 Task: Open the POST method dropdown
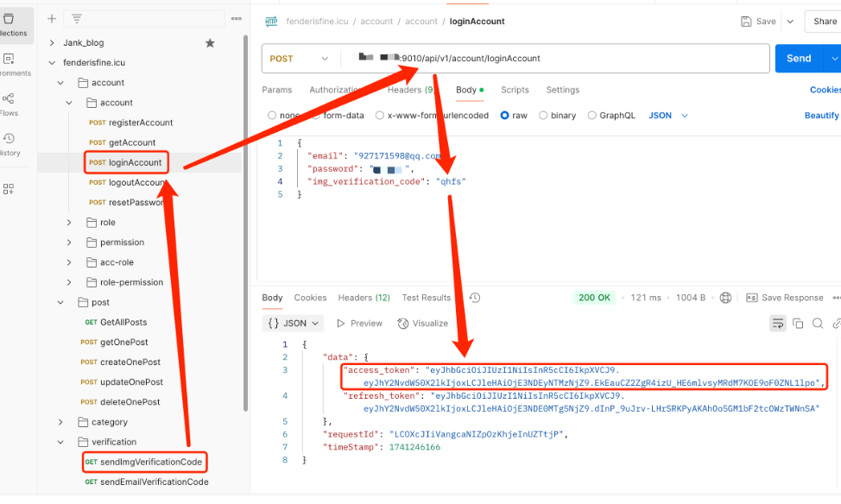[299, 59]
